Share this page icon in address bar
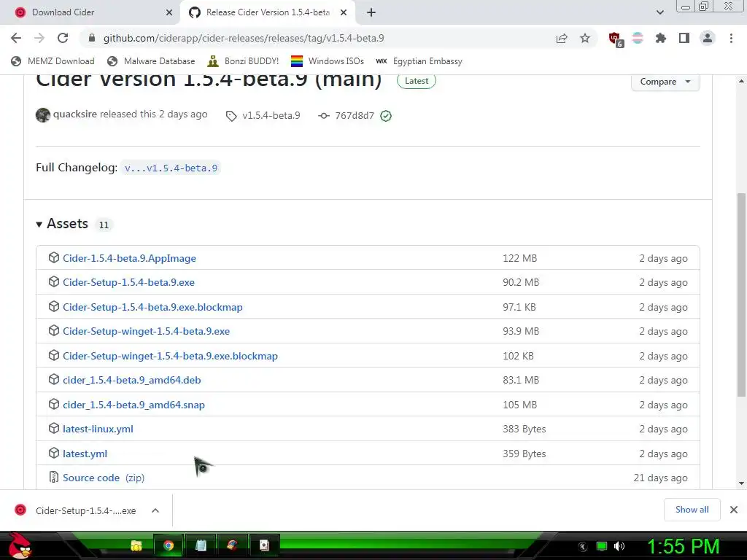 click(562, 38)
